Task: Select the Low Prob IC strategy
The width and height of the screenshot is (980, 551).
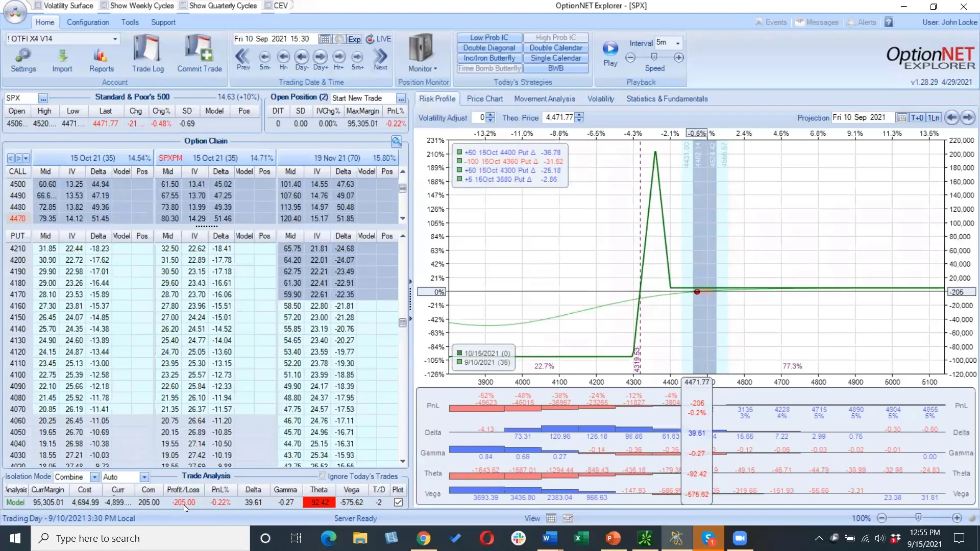Action: tap(489, 38)
